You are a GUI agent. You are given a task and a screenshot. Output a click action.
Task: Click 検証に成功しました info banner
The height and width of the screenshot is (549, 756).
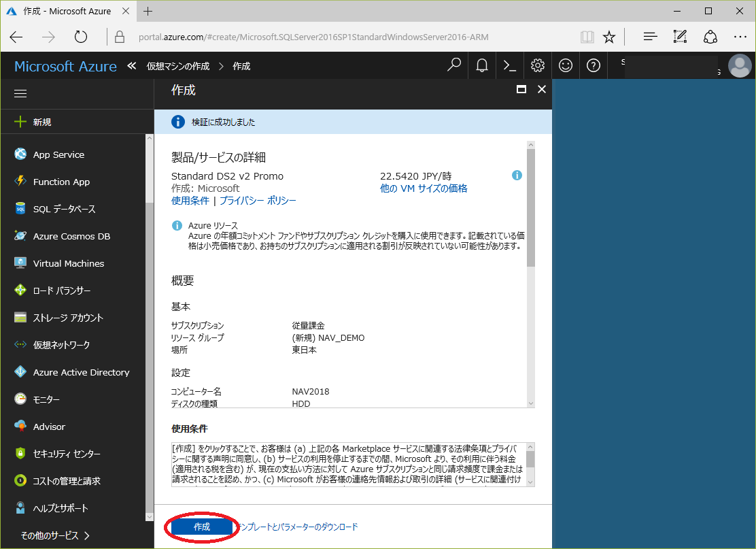(x=353, y=122)
